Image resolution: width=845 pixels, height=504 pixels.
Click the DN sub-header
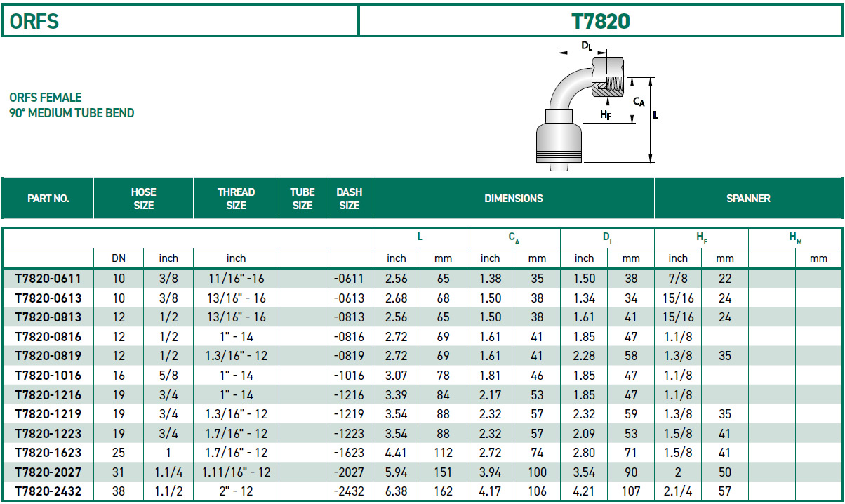click(x=119, y=258)
